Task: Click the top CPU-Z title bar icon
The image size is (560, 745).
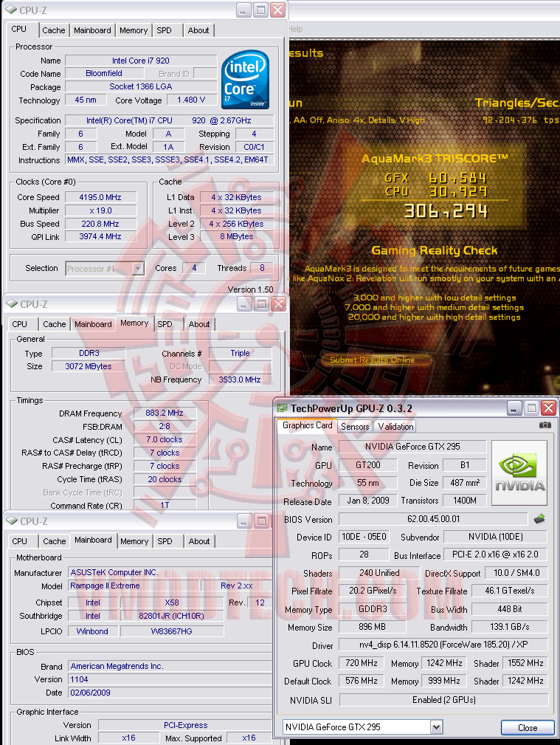Action: click(x=11, y=10)
